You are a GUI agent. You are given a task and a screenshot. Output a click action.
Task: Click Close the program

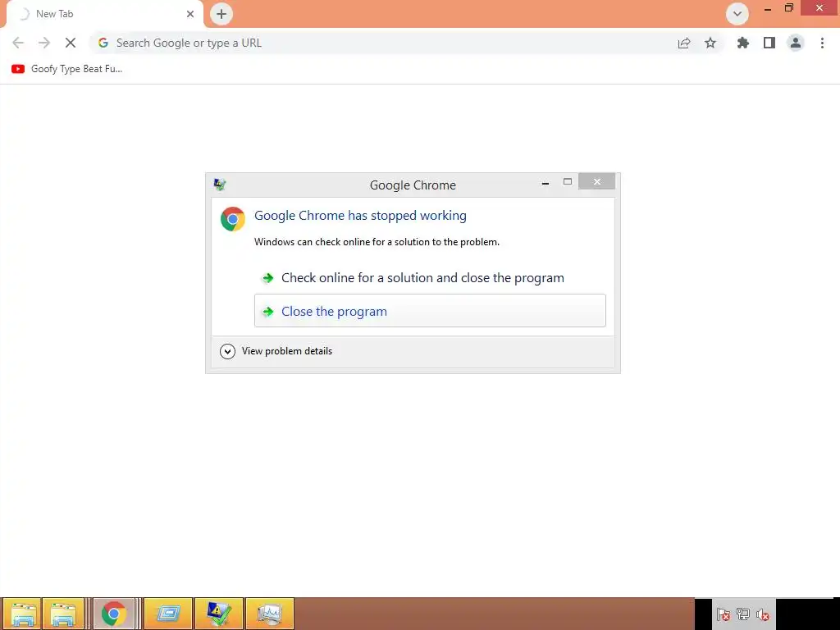tap(430, 311)
